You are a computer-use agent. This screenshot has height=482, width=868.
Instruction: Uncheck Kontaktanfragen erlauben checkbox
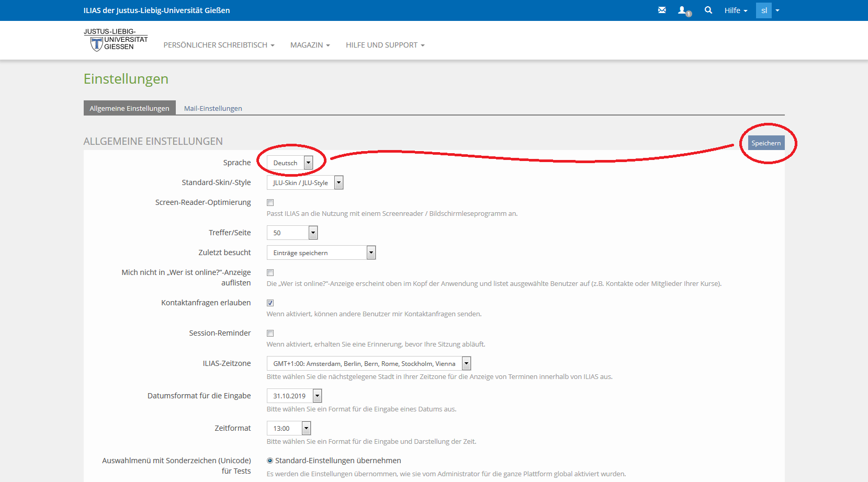pyautogui.click(x=270, y=303)
